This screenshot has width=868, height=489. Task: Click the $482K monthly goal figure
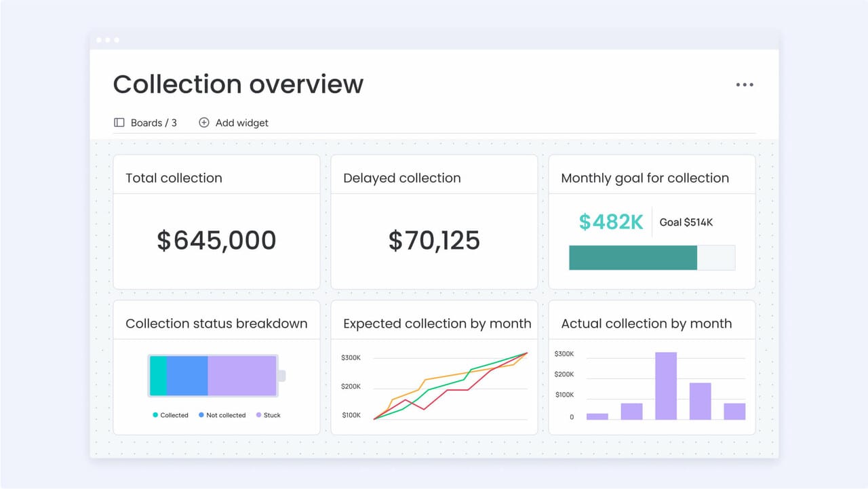point(610,222)
